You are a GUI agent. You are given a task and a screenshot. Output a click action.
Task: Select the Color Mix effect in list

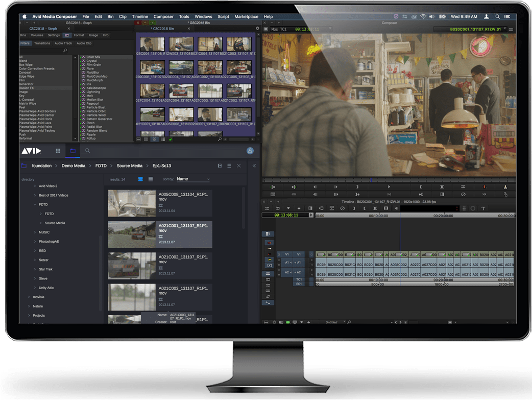tap(93, 57)
